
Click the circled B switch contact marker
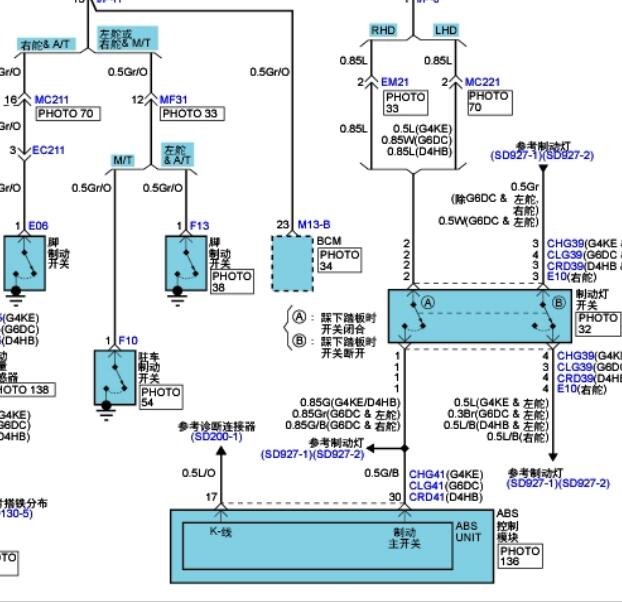click(559, 303)
